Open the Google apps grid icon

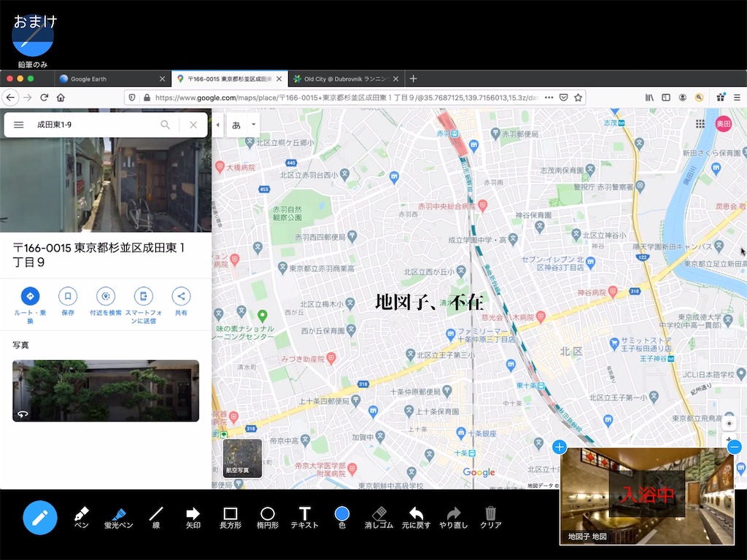700,124
